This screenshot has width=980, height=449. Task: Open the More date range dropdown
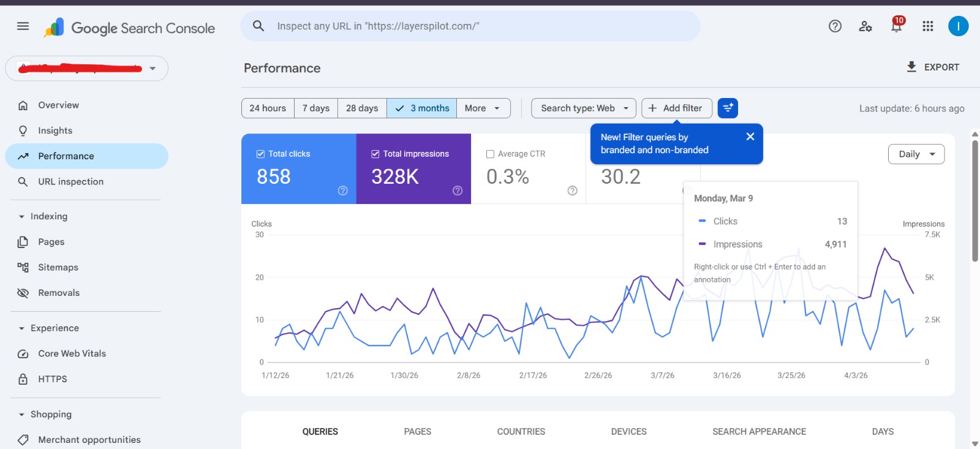pos(483,108)
